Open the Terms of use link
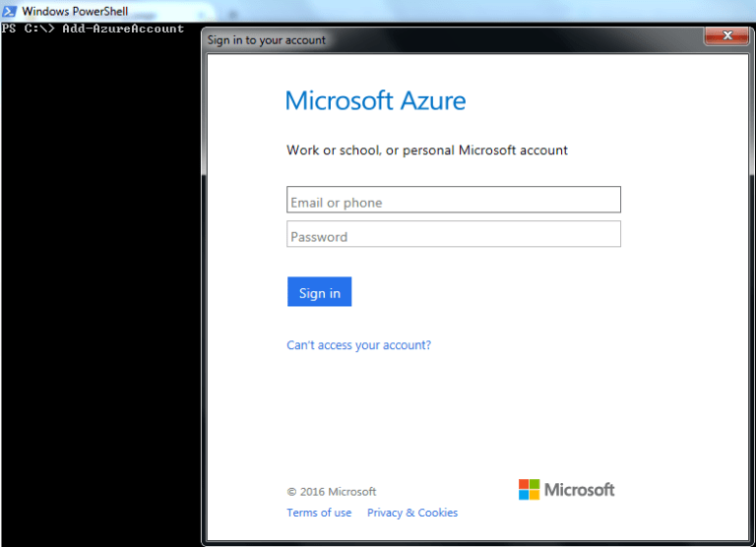 319,513
